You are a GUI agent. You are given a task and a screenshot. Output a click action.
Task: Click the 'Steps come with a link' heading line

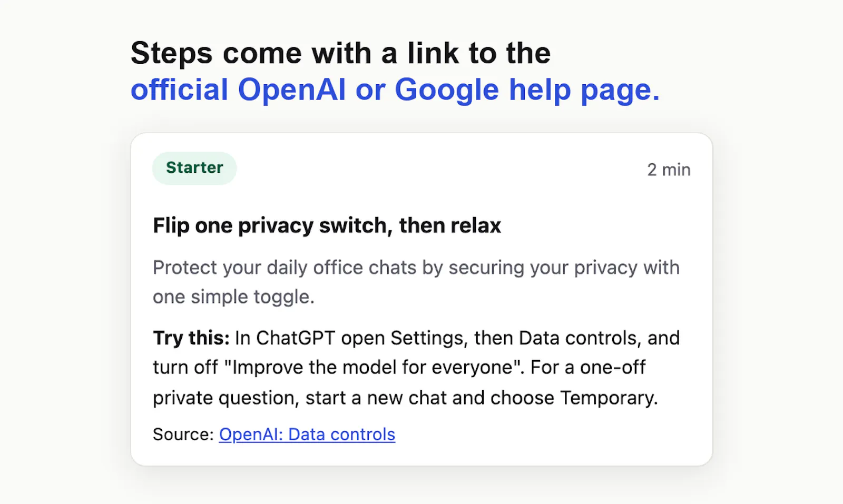coord(340,53)
